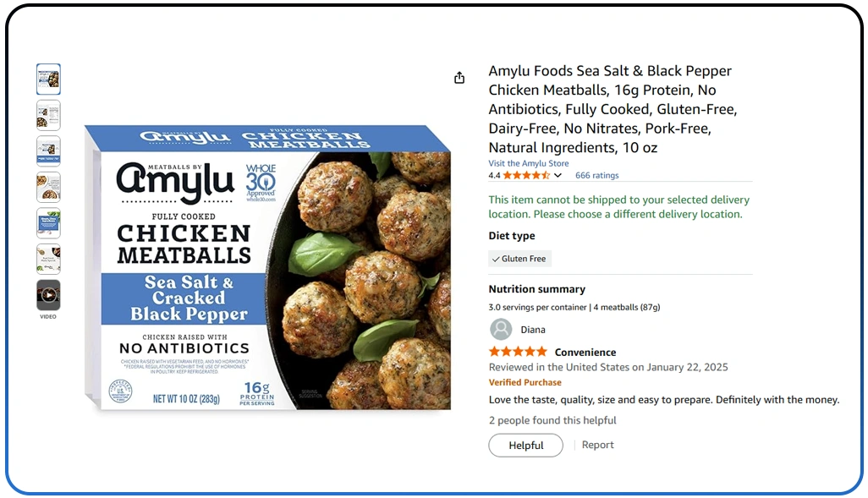Click Diana's reviewer avatar icon
The height and width of the screenshot is (498, 868).
pos(502,330)
